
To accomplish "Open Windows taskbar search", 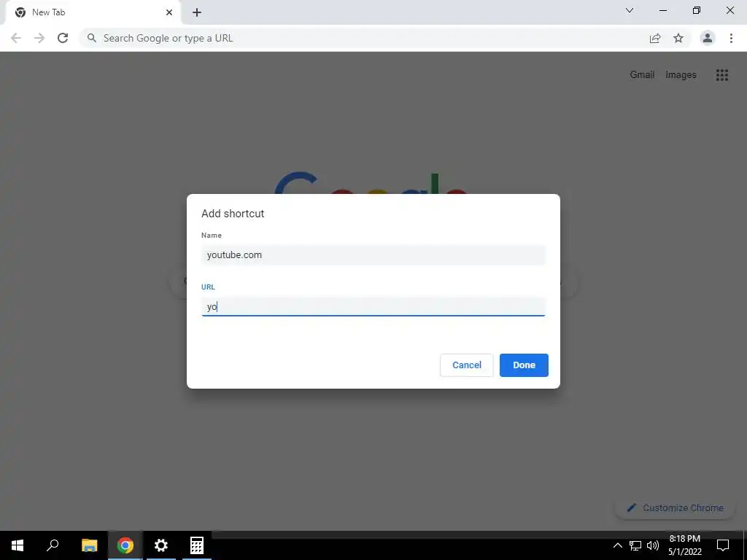I will tap(53, 545).
